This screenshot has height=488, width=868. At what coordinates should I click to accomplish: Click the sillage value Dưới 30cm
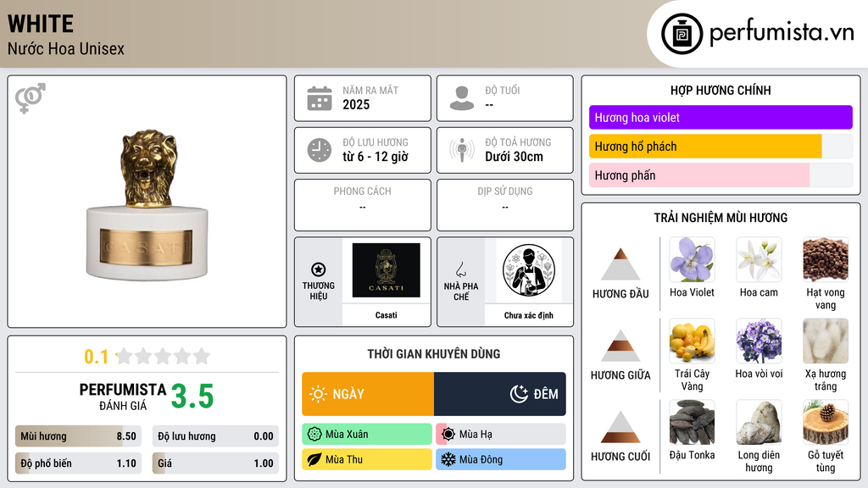tap(515, 157)
